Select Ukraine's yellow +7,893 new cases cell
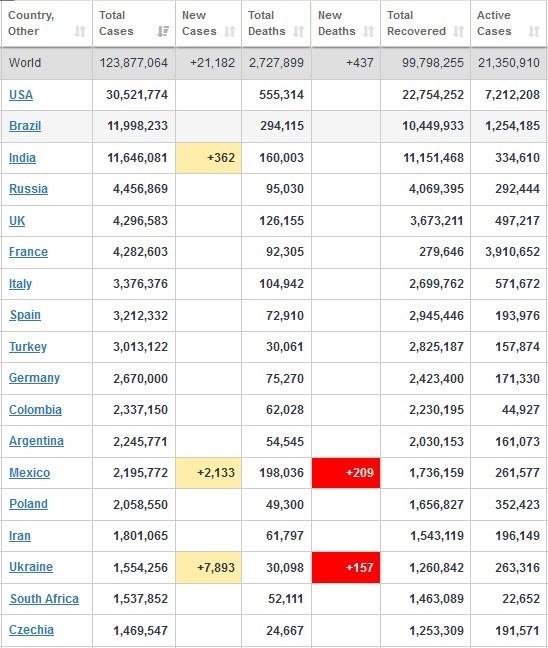The height and width of the screenshot is (648, 548). pos(209,567)
